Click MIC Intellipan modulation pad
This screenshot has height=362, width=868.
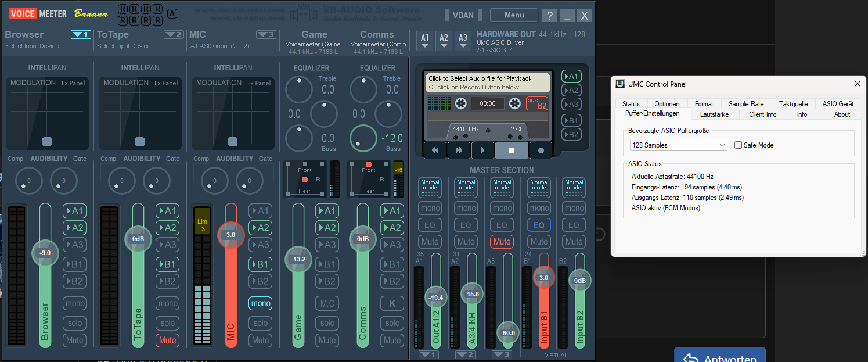233,113
